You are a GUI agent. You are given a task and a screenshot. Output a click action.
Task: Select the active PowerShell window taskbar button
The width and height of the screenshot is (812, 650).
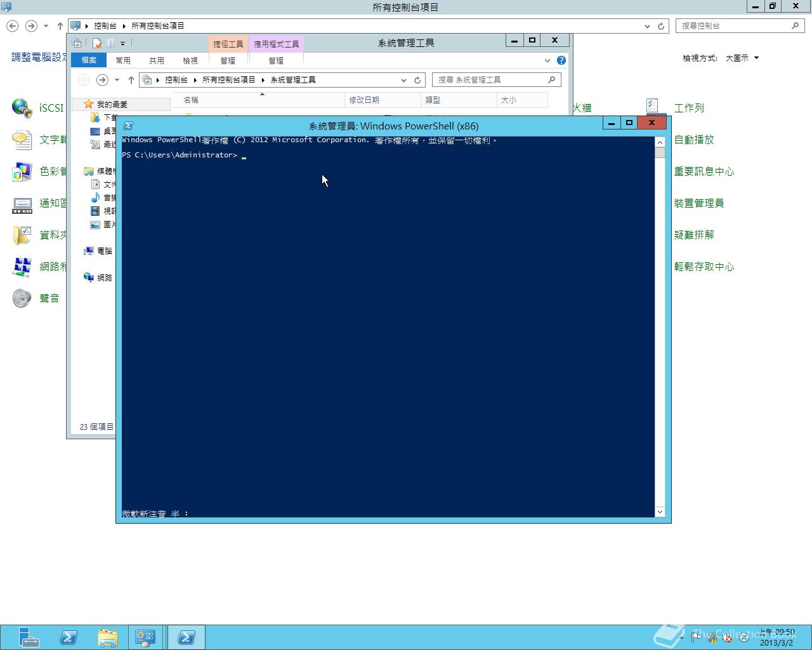tap(186, 637)
